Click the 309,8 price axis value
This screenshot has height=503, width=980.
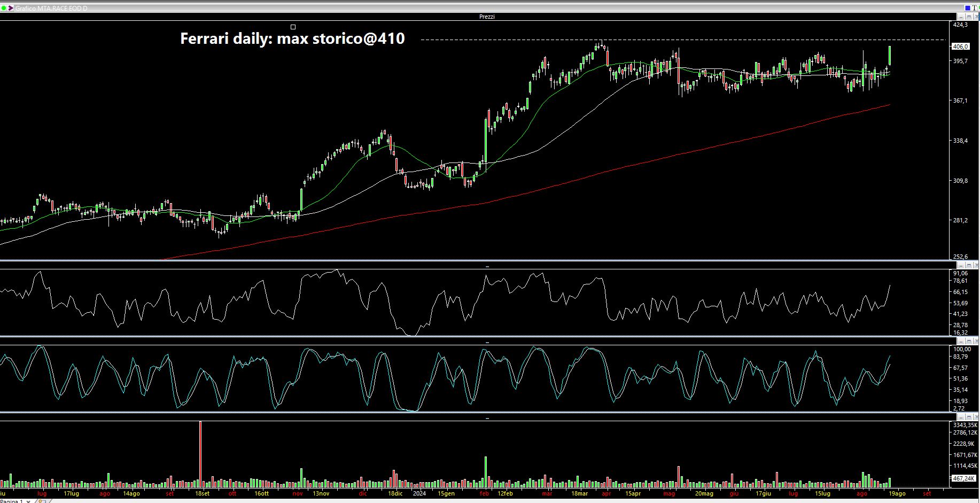[x=960, y=181]
